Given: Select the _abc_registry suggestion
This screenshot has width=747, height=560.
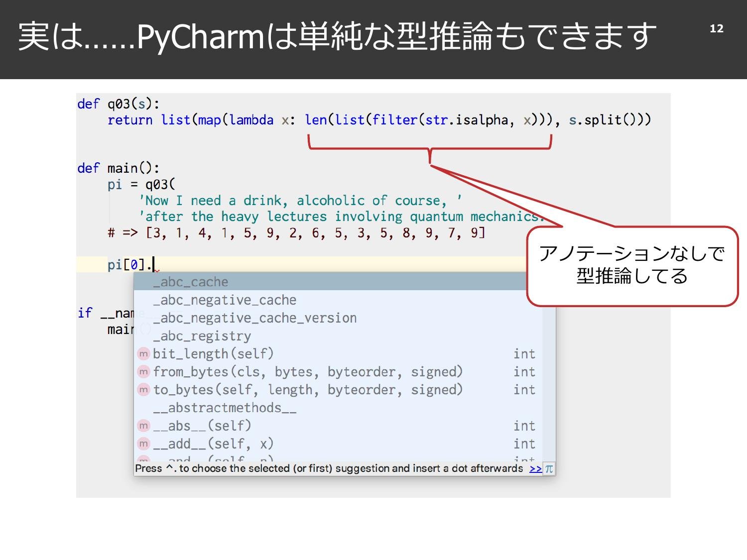Looking at the screenshot, I should point(202,336).
